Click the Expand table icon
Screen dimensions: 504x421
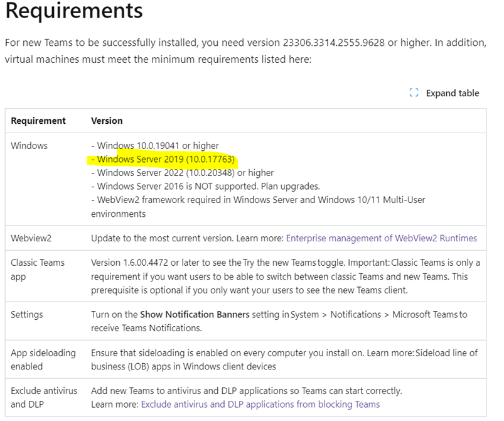(414, 93)
